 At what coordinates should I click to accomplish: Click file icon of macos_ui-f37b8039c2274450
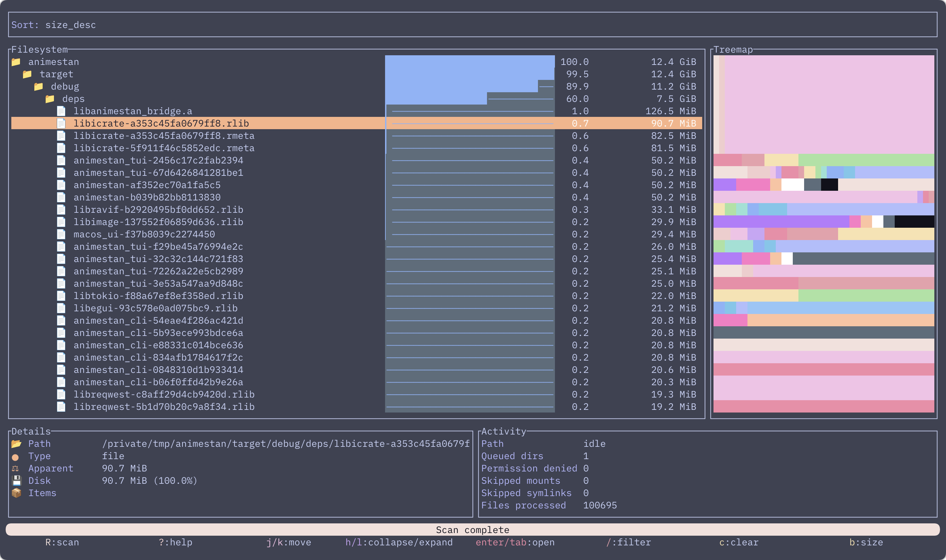point(61,234)
